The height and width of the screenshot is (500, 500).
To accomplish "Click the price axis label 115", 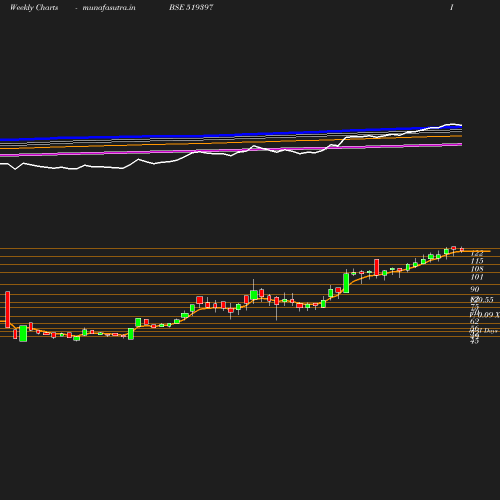I will coord(477,261).
